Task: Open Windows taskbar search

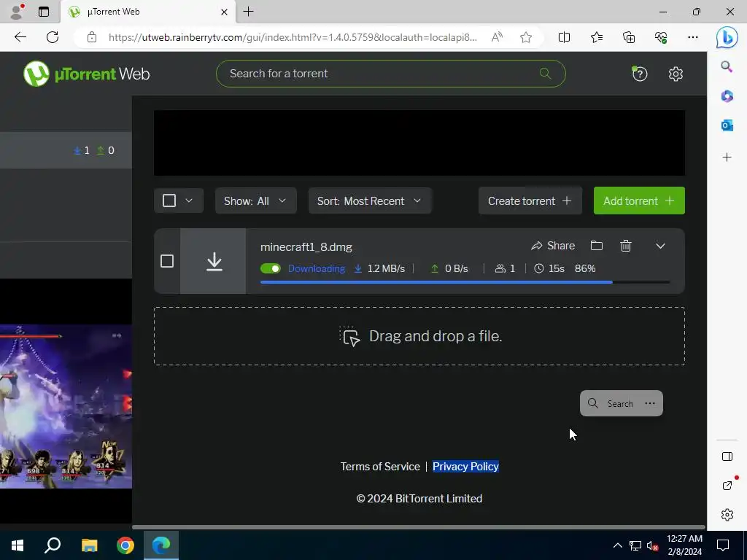Action: pyautogui.click(x=53, y=545)
